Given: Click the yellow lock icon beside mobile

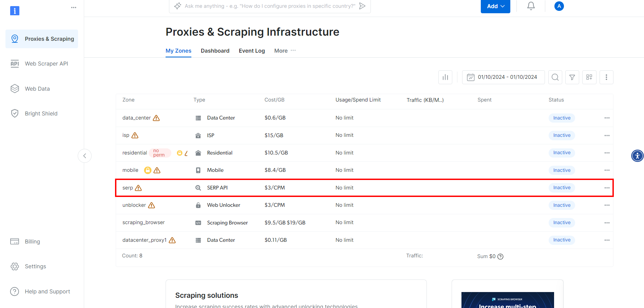Looking at the screenshot, I should click(x=148, y=170).
